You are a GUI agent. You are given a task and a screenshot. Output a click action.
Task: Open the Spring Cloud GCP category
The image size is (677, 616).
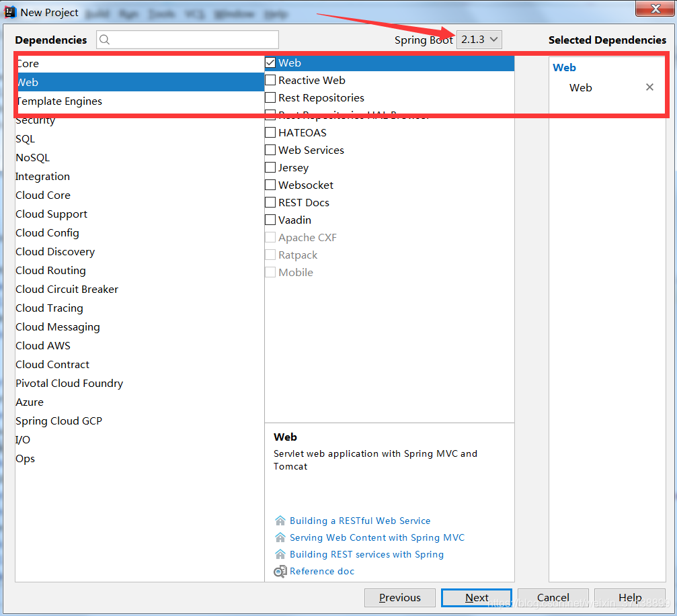pos(139,421)
